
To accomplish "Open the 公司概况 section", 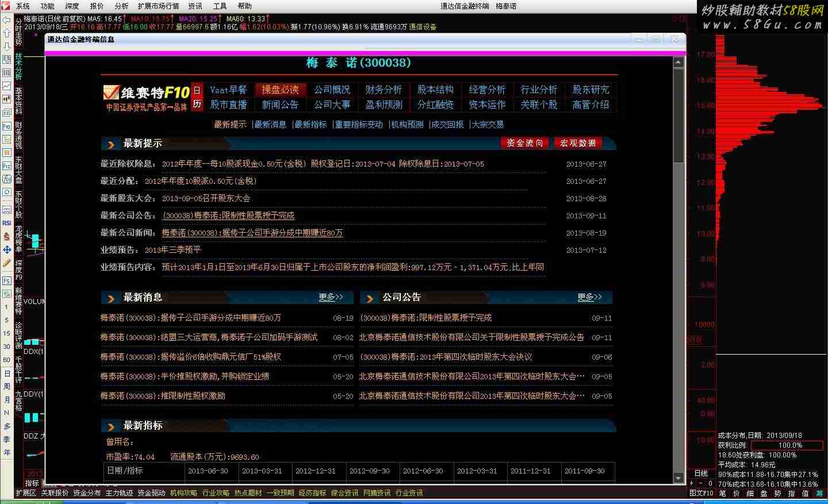I will click(x=332, y=90).
